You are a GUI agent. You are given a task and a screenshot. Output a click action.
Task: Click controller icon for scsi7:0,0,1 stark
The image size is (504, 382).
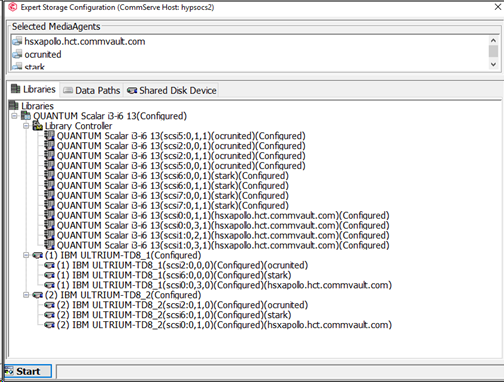49,196
